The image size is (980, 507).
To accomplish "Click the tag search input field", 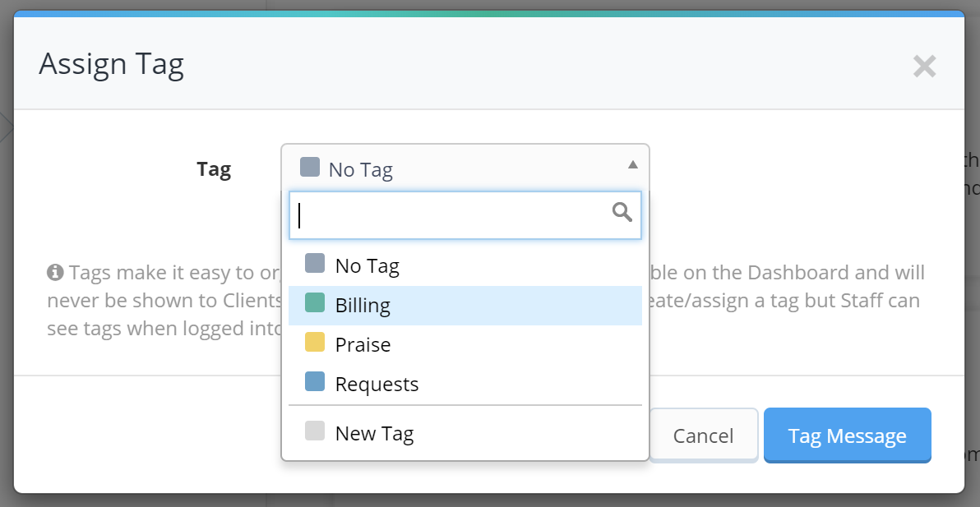I will pos(465,215).
